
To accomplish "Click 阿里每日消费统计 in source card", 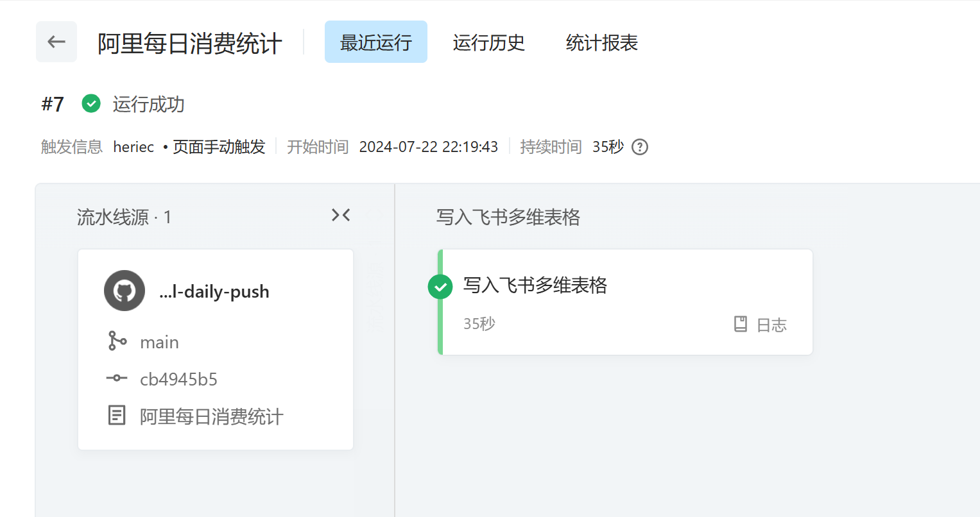I will point(212,417).
